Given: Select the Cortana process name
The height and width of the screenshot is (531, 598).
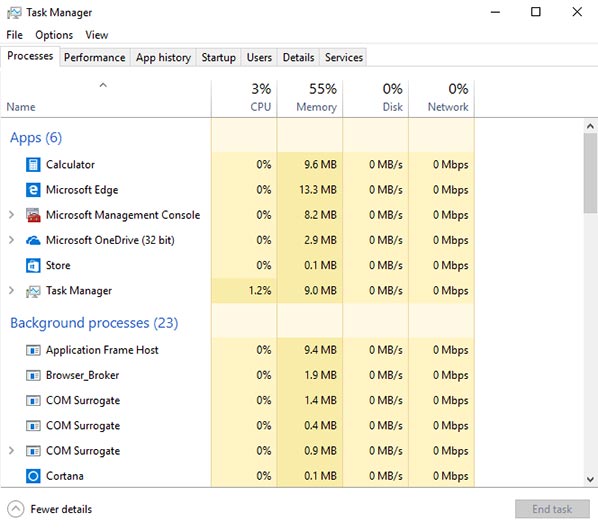Looking at the screenshot, I should pos(65,476).
